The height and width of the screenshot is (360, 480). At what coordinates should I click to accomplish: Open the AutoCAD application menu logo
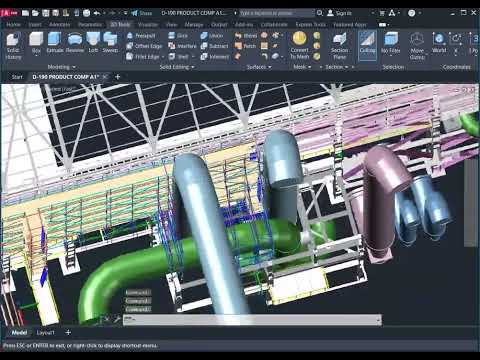click(x=9, y=13)
